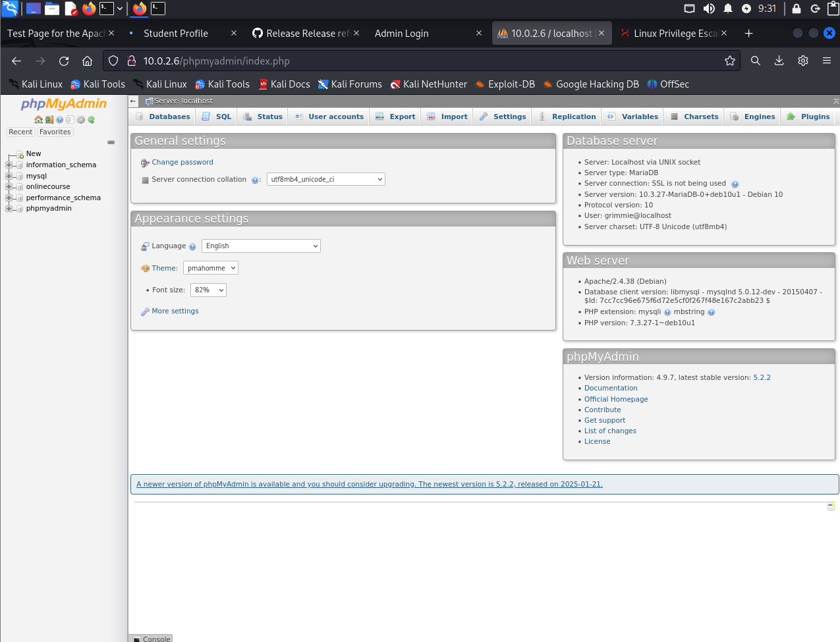This screenshot has width=840, height=642.
Task: Reload navigation panel with green refresh icon
Action: [92, 120]
